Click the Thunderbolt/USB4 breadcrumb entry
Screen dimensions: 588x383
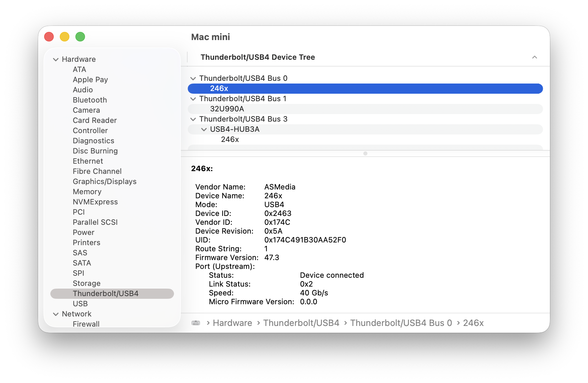tap(301, 323)
